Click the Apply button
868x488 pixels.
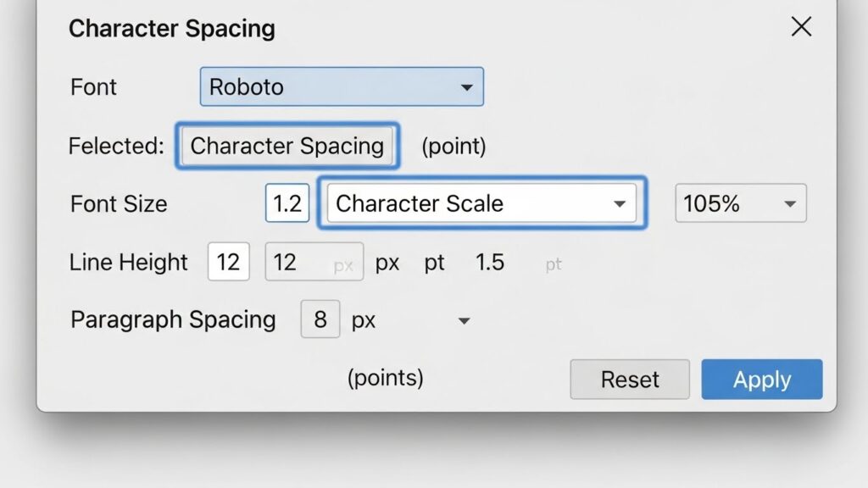(x=762, y=380)
